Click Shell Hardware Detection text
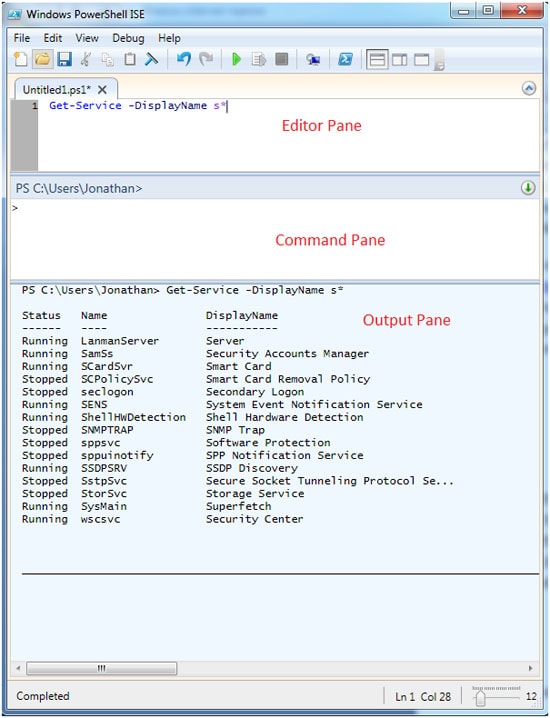This screenshot has width=550, height=718. (x=284, y=418)
